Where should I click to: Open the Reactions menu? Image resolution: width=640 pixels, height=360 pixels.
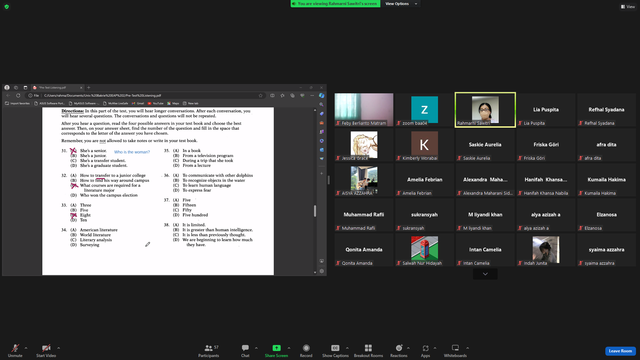399,350
